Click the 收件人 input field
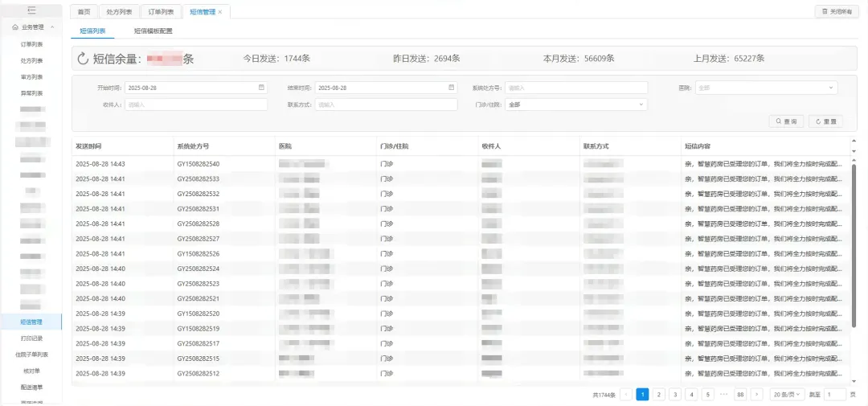Image resolution: width=868 pixels, height=406 pixels. click(195, 105)
